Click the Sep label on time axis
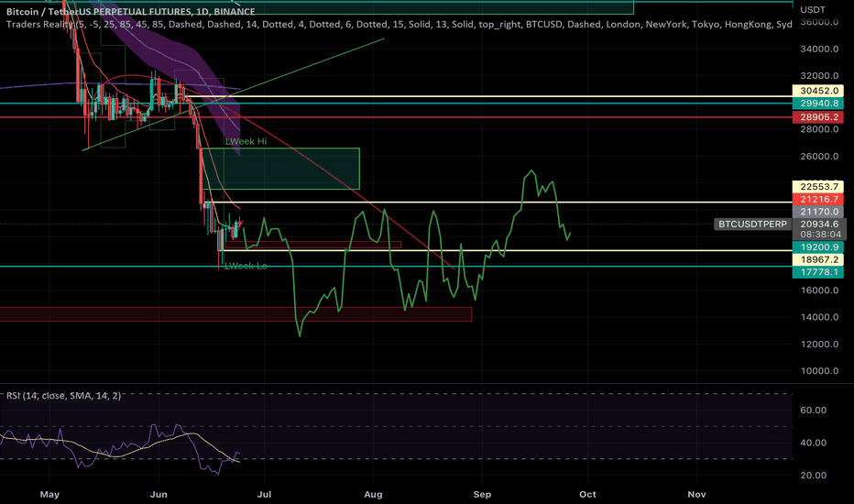 [482, 494]
